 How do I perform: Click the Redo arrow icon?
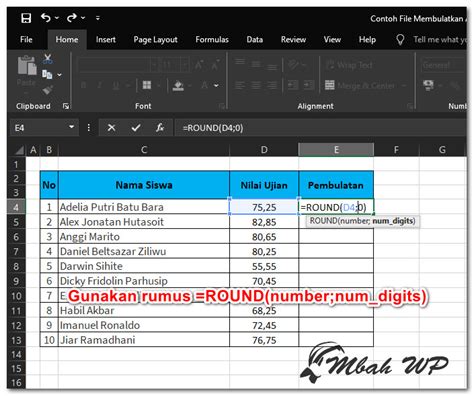71,17
